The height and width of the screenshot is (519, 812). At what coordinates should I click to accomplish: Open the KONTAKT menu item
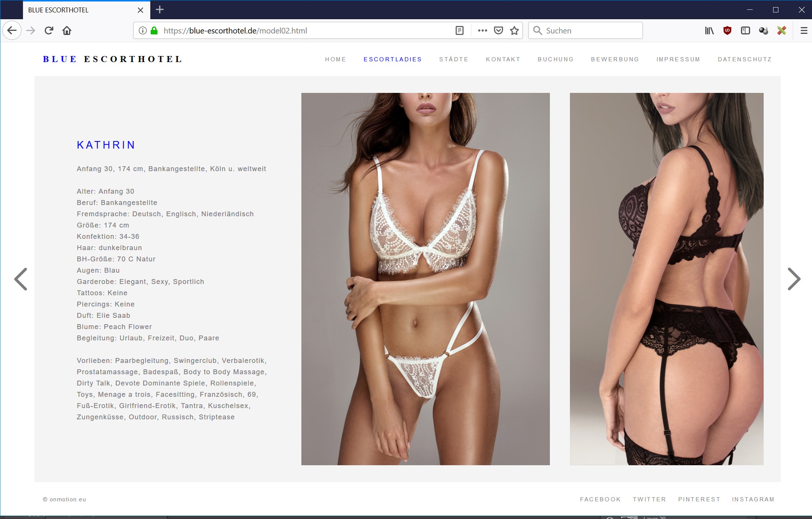pyautogui.click(x=503, y=59)
